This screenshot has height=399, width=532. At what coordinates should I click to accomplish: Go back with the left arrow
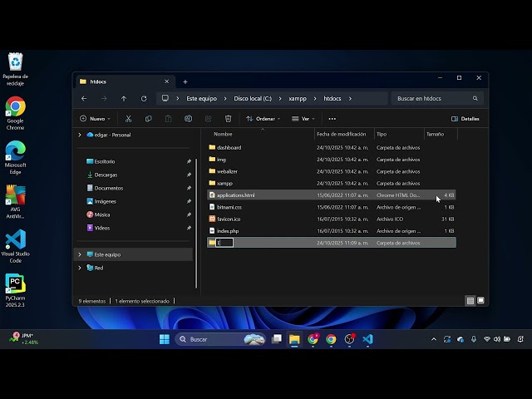point(84,98)
